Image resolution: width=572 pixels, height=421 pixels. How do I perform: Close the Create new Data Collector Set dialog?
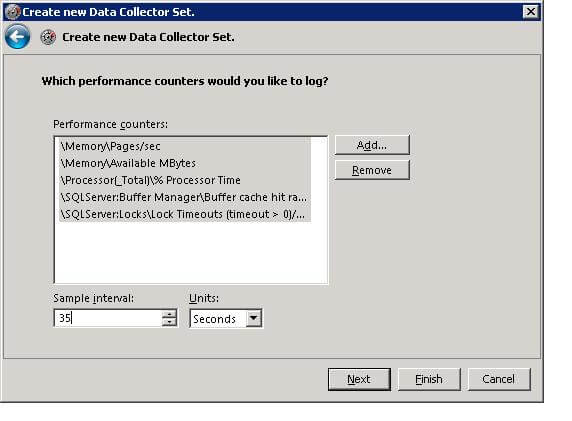531,12
